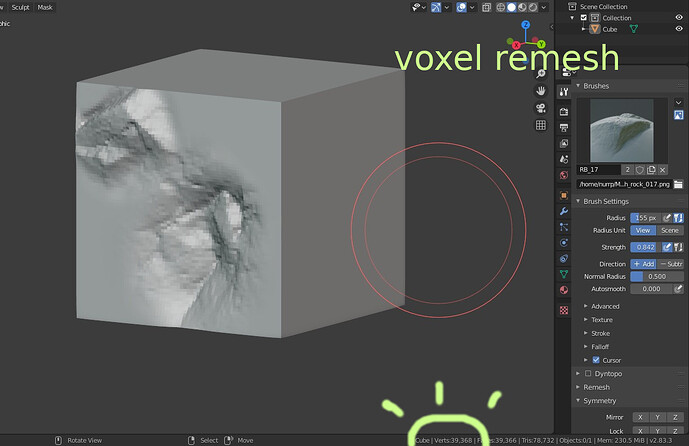The width and height of the screenshot is (689, 446).
Task: Collapse the Collection tree in the outliner
Action: [572, 18]
